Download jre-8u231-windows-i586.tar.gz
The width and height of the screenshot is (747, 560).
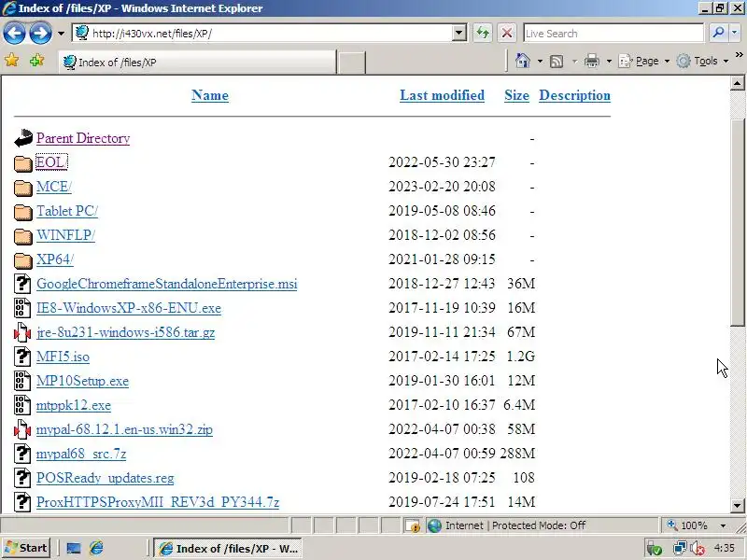coord(125,332)
